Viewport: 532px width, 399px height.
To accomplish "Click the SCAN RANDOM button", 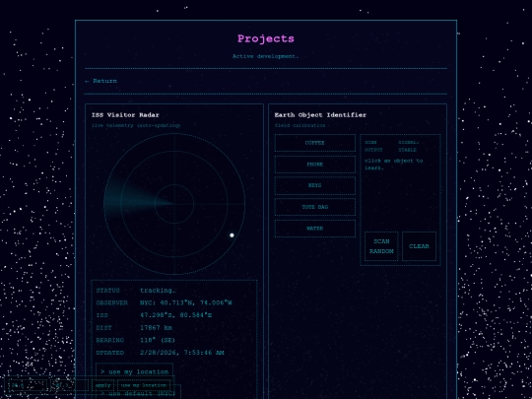I will click(x=381, y=246).
